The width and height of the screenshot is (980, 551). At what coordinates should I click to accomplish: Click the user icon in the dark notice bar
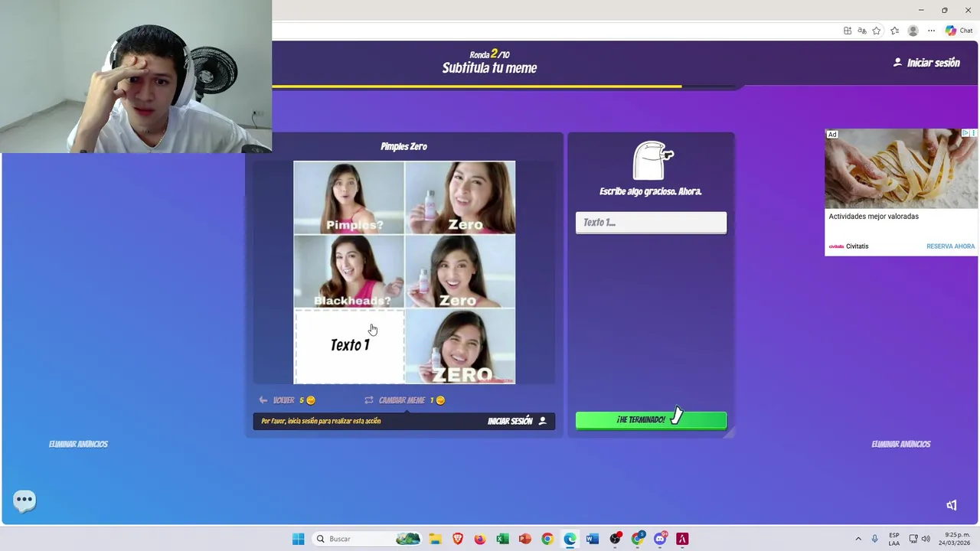[x=543, y=421]
